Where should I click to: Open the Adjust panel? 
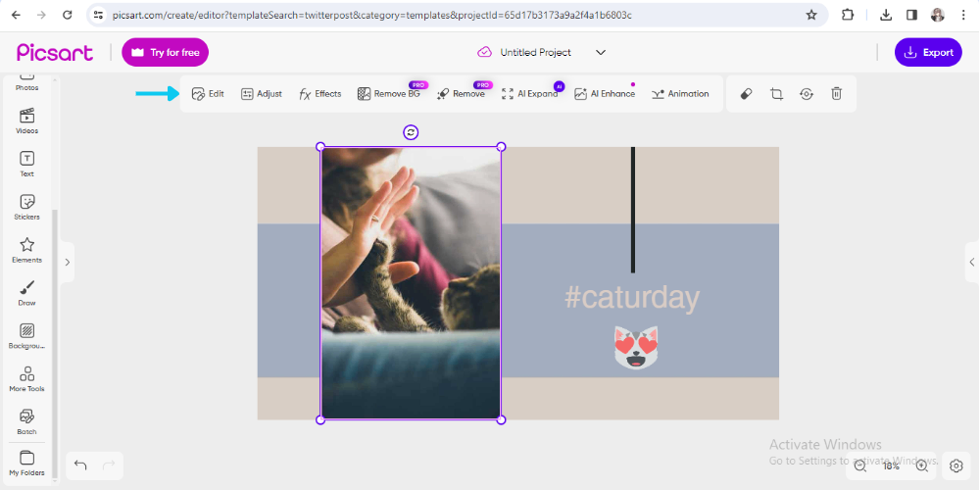tap(262, 94)
